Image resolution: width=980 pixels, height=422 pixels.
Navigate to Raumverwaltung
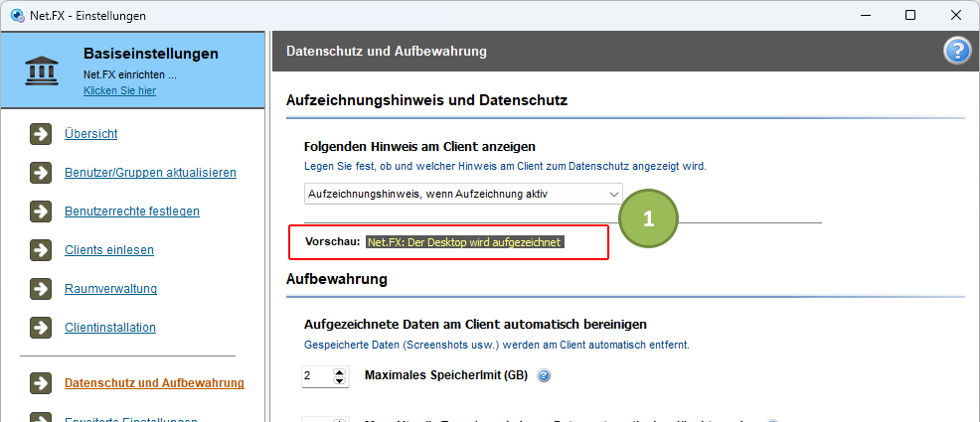(x=110, y=288)
